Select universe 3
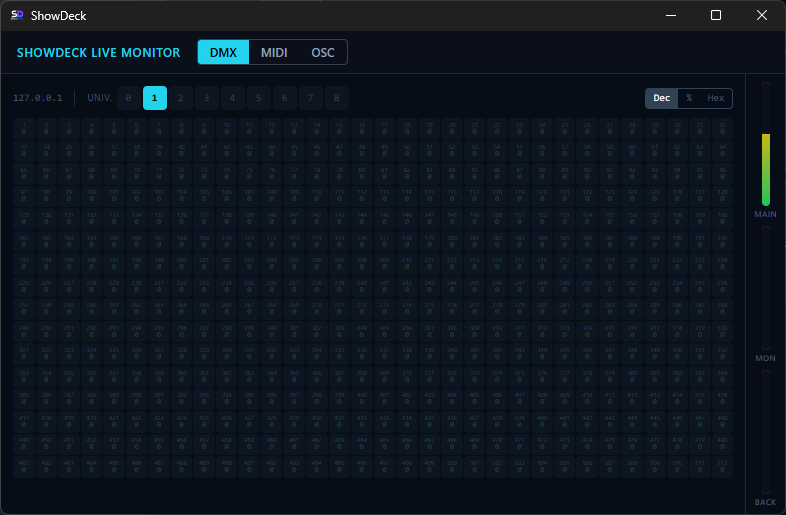Image resolution: width=786 pixels, height=515 pixels. (207, 98)
